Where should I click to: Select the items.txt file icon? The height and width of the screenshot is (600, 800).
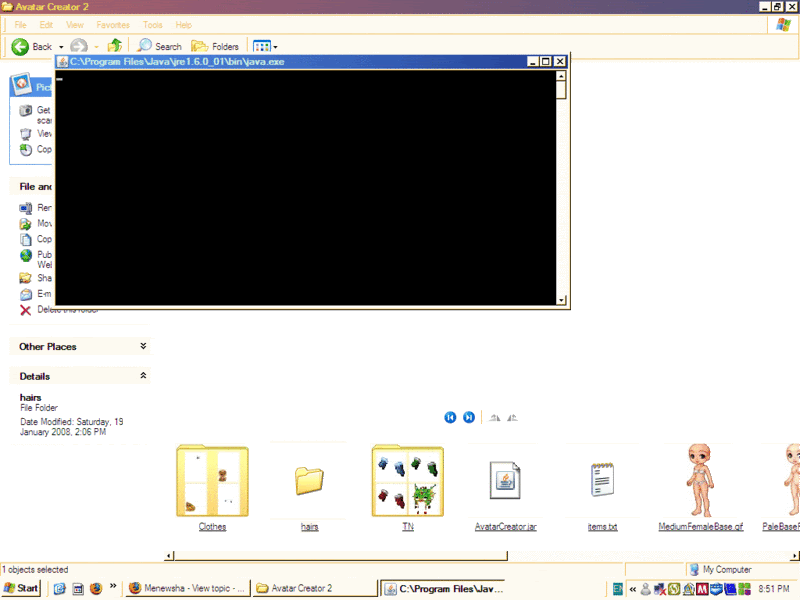[x=603, y=480]
